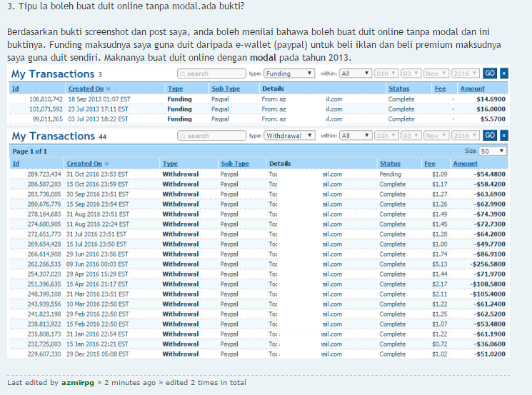Image resolution: width=532 pixels, height=395 pixels.
Task: Click the sort arrow icon beside Withdrawal Created On
Action: click(x=106, y=164)
